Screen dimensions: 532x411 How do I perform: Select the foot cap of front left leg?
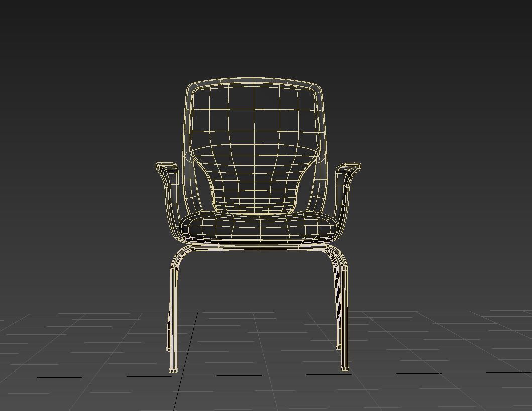(173, 370)
